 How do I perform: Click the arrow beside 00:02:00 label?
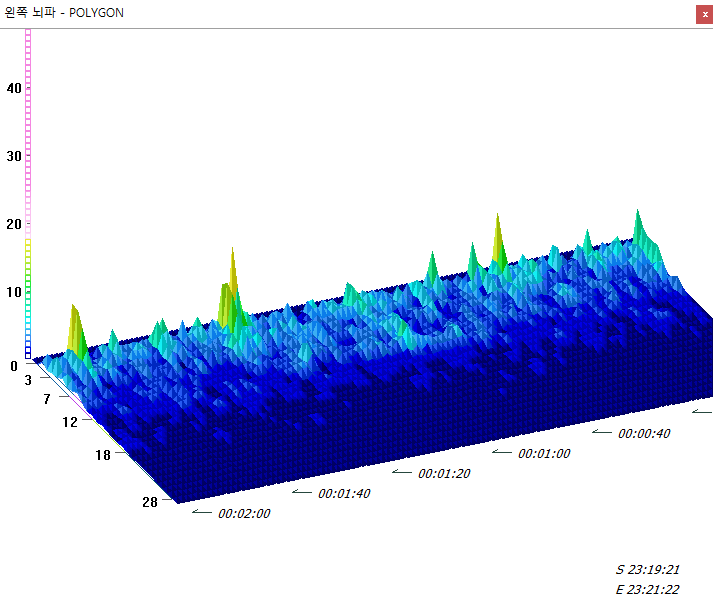[202, 512]
